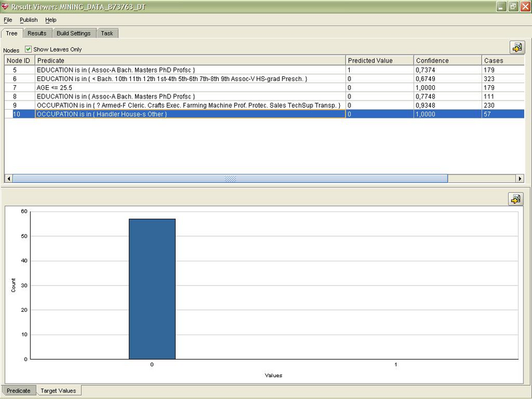Click the Predicate column header
Viewport: 532px width, 399px height.
190,61
